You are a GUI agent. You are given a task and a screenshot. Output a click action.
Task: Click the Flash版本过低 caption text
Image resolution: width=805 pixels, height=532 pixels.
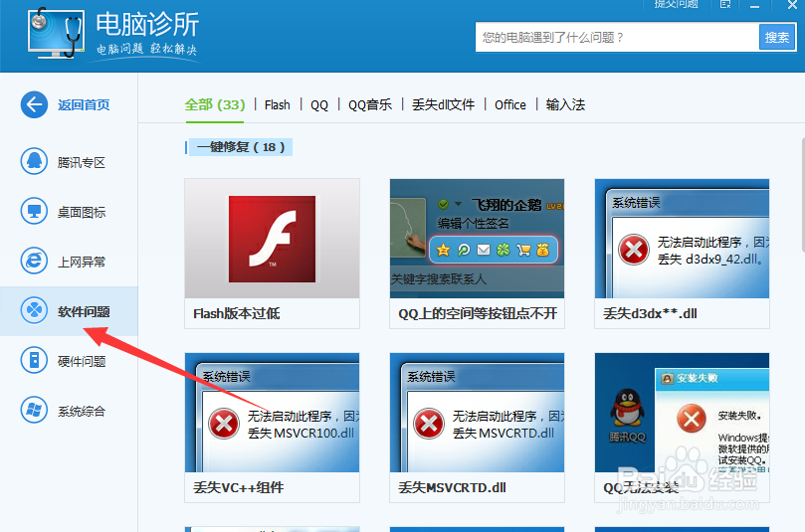click(x=237, y=313)
